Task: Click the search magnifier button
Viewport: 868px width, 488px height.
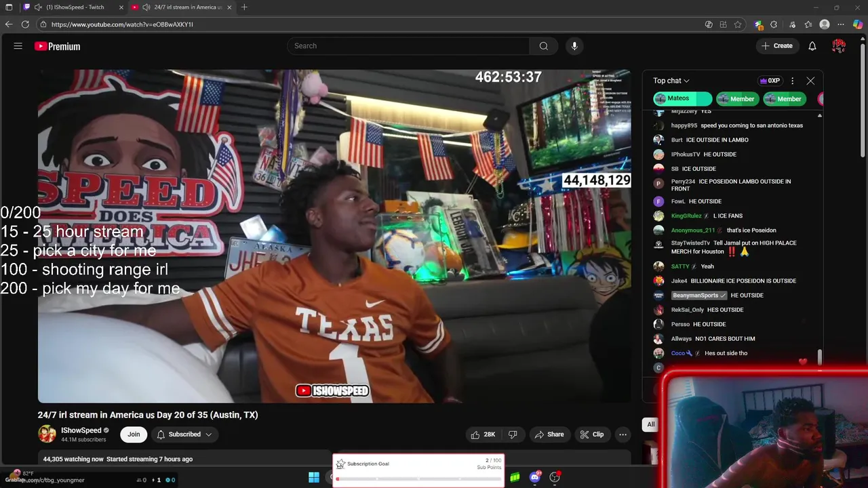Action: (543, 46)
